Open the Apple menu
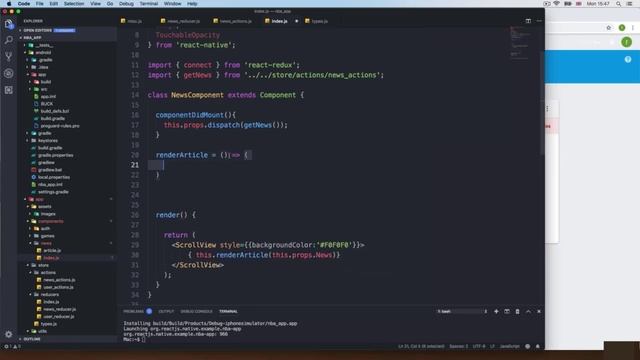 [x=9, y=4]
